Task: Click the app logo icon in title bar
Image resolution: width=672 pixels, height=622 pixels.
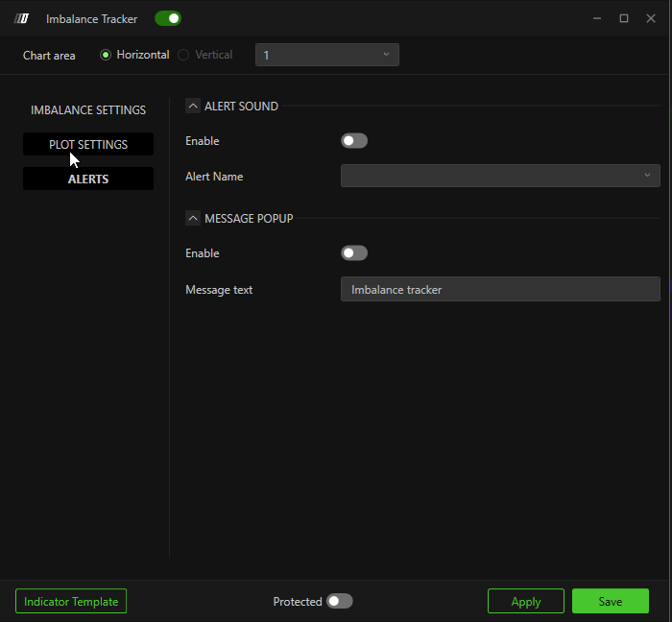Action: (x=22, y=18)
